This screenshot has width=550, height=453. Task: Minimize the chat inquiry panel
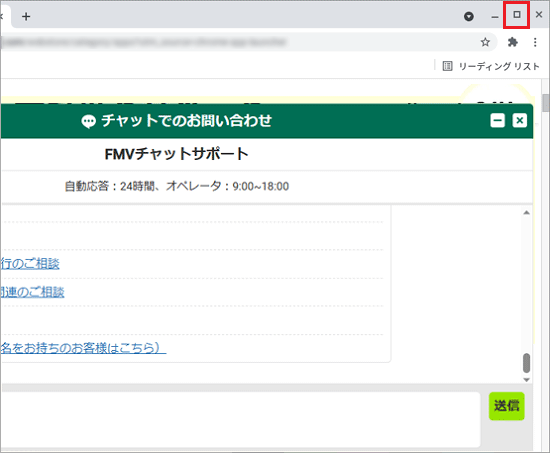[497, 121]
